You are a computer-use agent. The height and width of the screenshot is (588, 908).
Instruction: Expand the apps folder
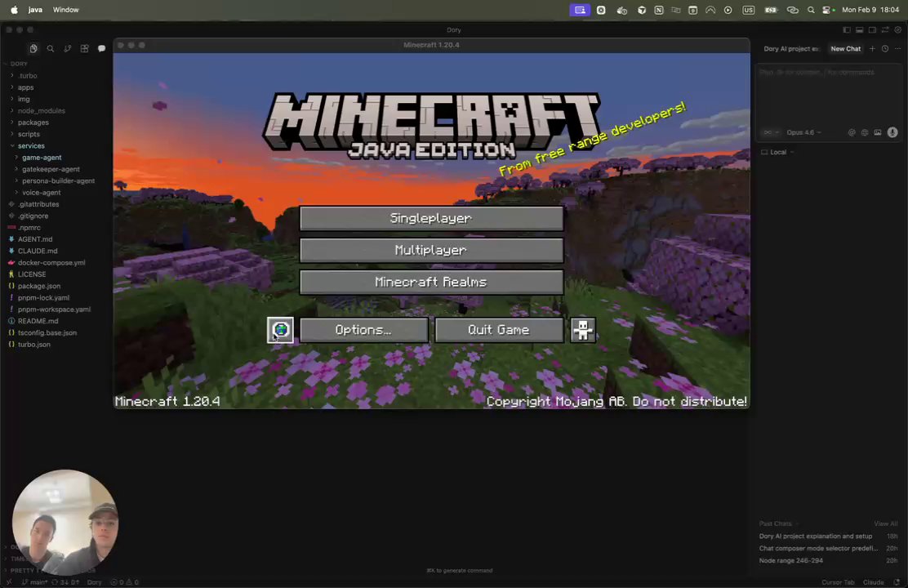click(25, 87)
